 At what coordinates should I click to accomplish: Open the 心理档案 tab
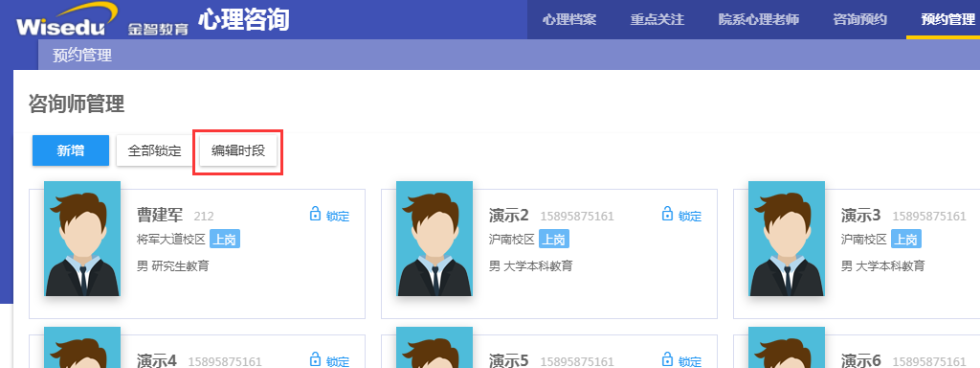coord(569,19)
